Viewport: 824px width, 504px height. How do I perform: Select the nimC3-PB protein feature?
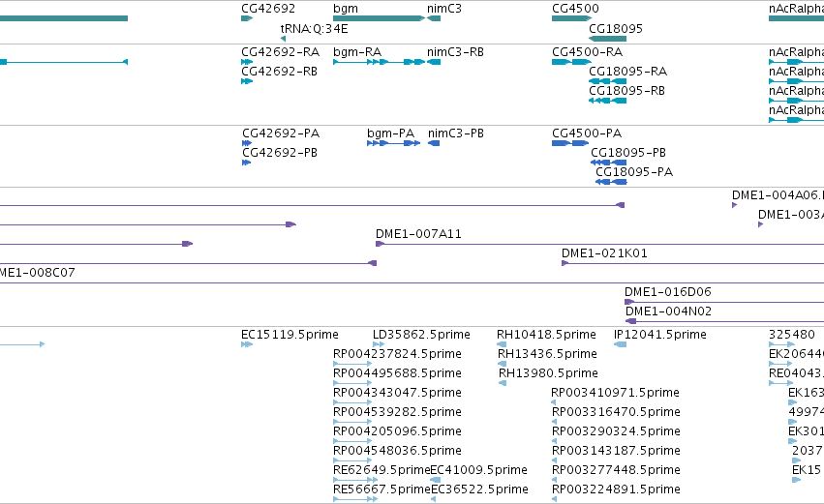click(x=434, y=143)
